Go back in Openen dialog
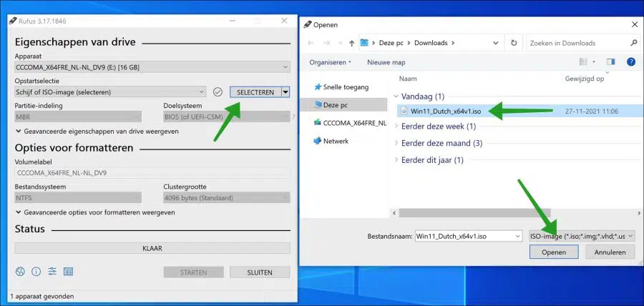The width and height of the screenshot is (644, 306). pos(311,43)
